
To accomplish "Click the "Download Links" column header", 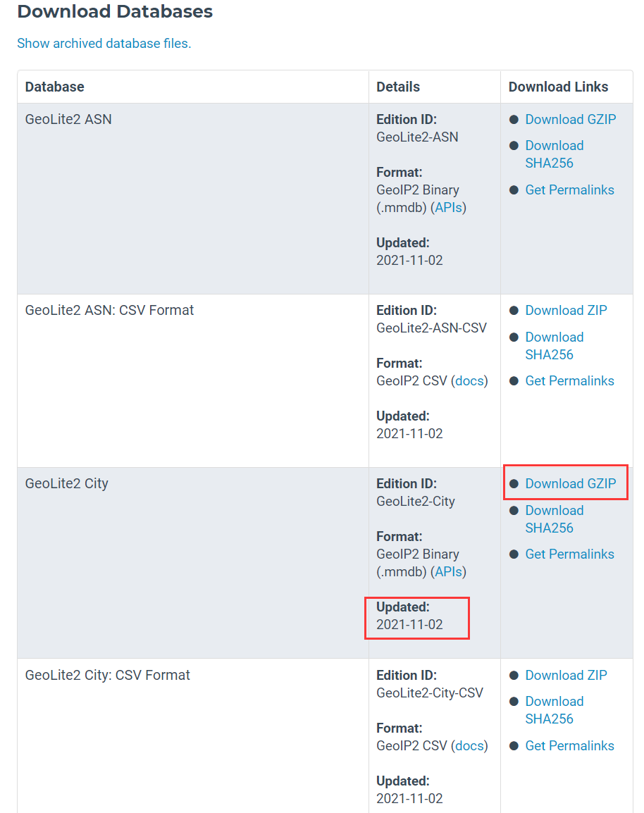I will (x=558, y=87).
